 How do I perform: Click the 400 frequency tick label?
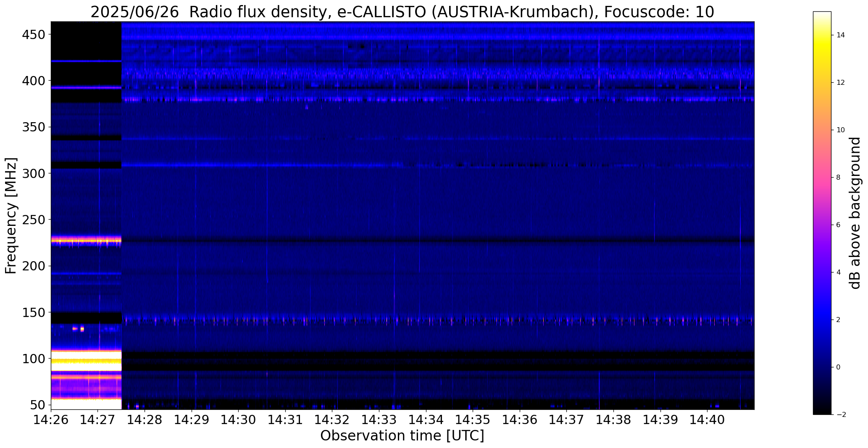[x=33, y=81]
